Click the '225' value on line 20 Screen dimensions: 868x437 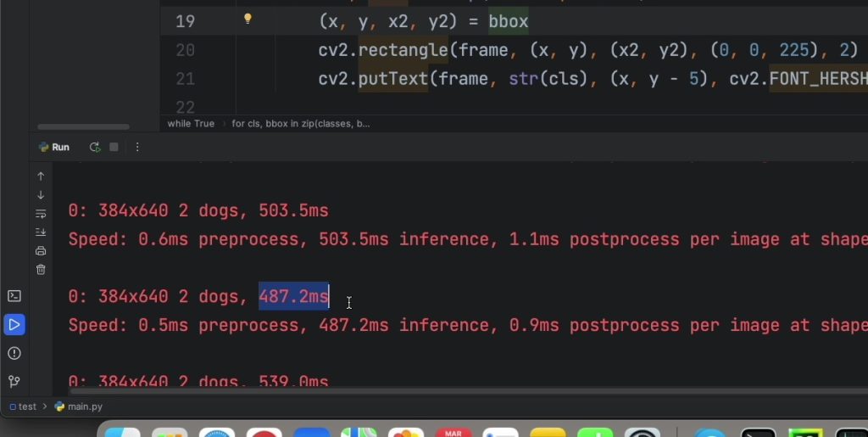793,50
